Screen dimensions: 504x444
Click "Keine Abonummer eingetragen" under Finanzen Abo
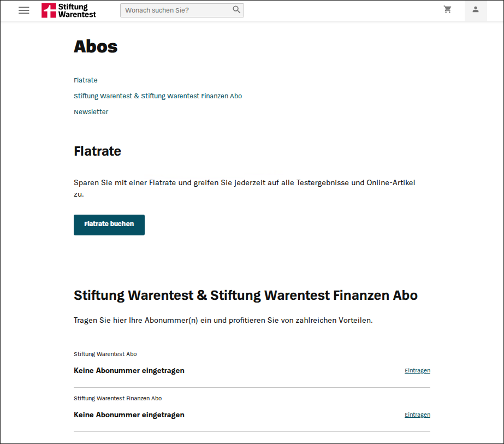point(129,415)
